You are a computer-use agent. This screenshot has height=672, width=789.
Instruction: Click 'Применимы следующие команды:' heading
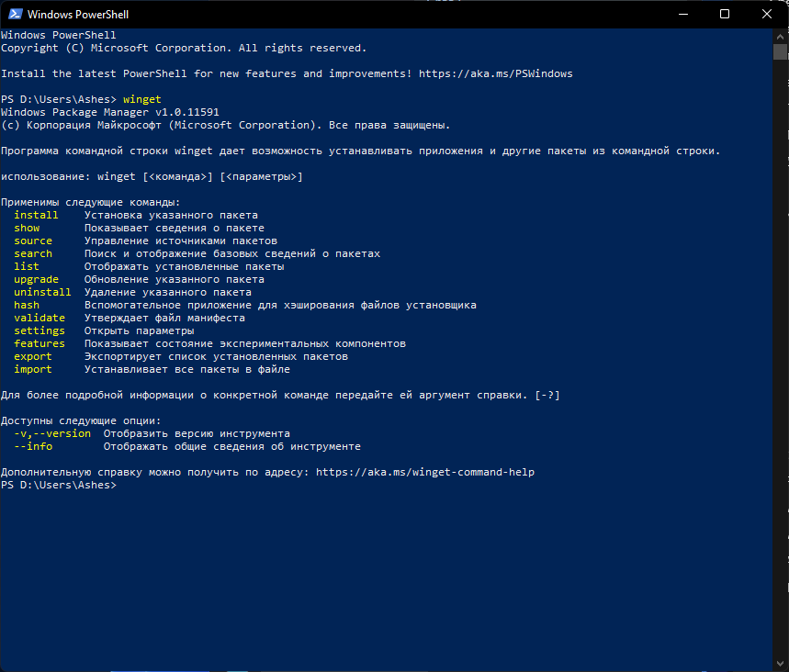[x=91, y=202]
